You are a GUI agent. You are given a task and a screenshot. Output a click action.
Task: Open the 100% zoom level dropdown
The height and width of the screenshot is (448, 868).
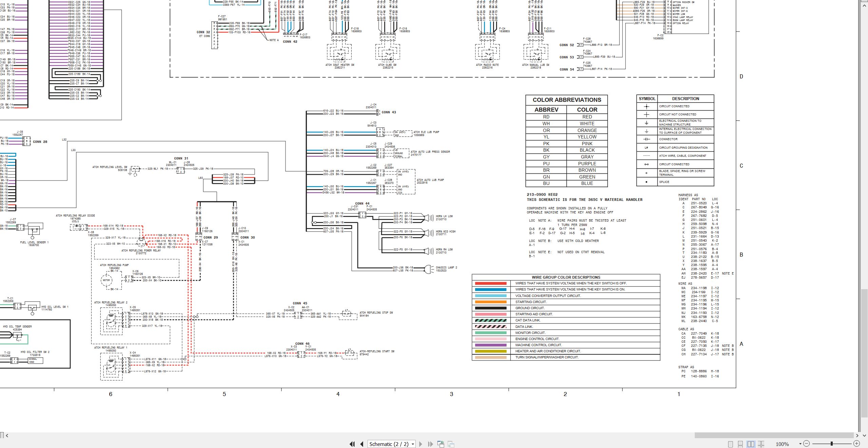point(800,444)
